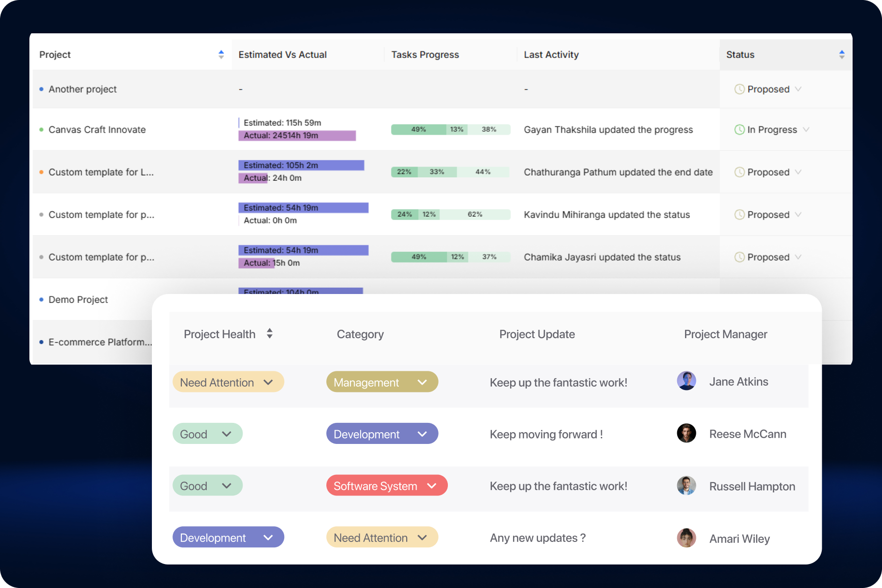Click Russell Hampton's profile picture
882x588 pixels.
[x=686, y=485]
